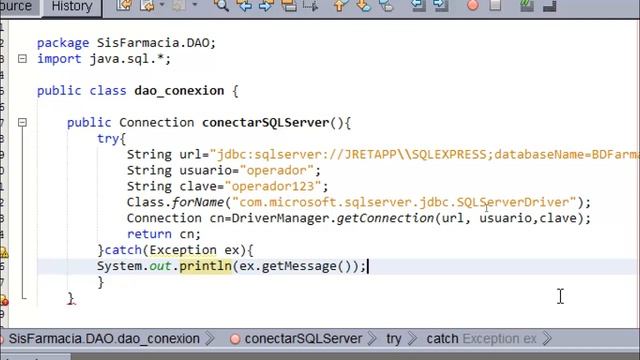The height and width of the screenshot is (360, 640).
Task: Click the "operador123" clave string
Action: (273, 186)
